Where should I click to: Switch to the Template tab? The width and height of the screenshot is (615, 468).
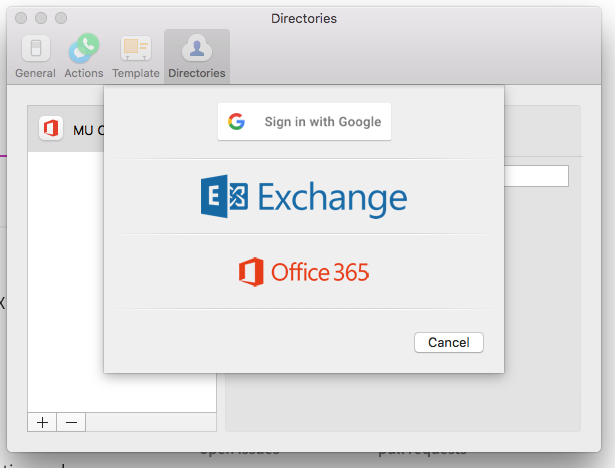point(136,56)
